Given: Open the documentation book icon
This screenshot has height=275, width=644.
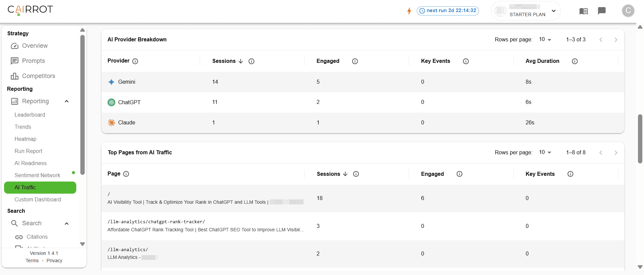Looking at the screenshot, I should tap(583, 11).
